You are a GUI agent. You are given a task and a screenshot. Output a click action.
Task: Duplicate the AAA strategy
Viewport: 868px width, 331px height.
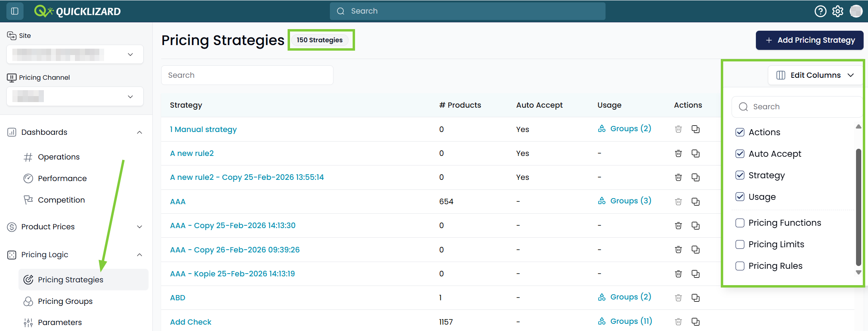point(695,202)
